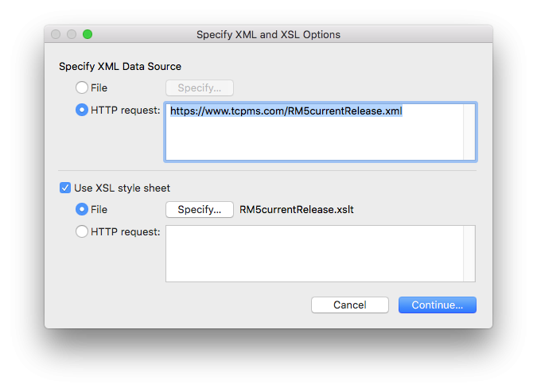Screen dimensions: 537x392
Task: Click the Specify XML and XSL Options title bar
Action: [x=268, y=34]
